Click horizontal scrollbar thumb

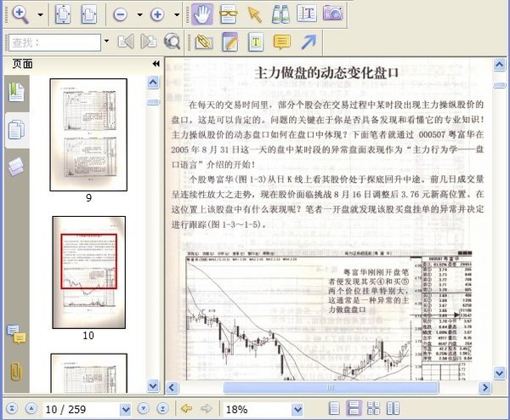[x=331, y=387]
